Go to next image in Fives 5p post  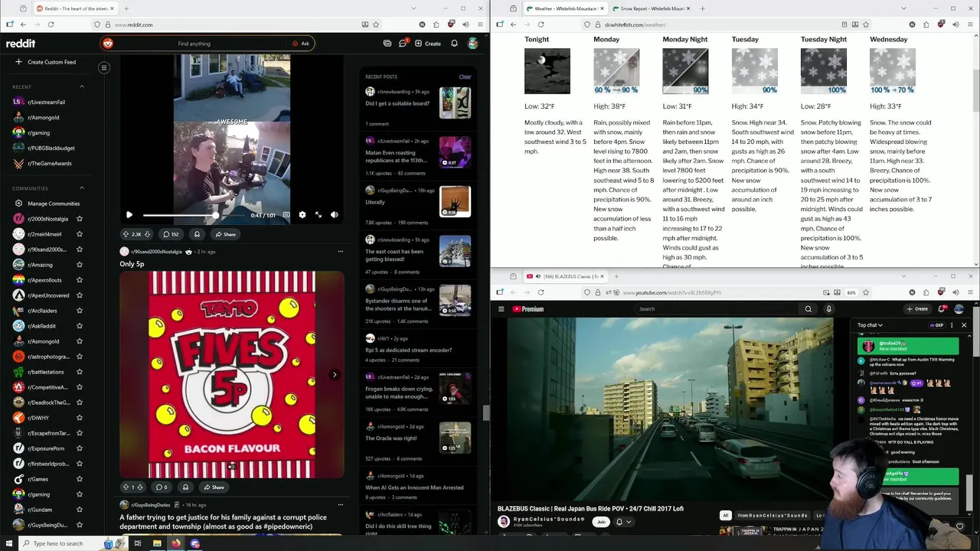335,375
